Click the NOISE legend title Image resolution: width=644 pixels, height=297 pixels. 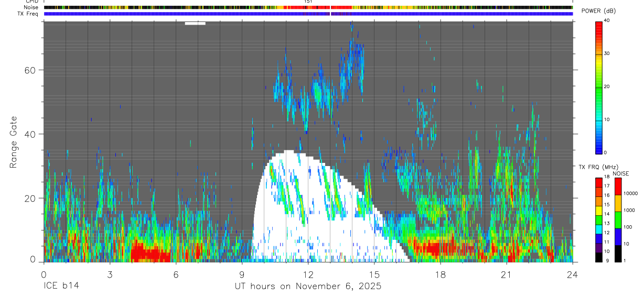pyautogui.click(x=620, y=173)
